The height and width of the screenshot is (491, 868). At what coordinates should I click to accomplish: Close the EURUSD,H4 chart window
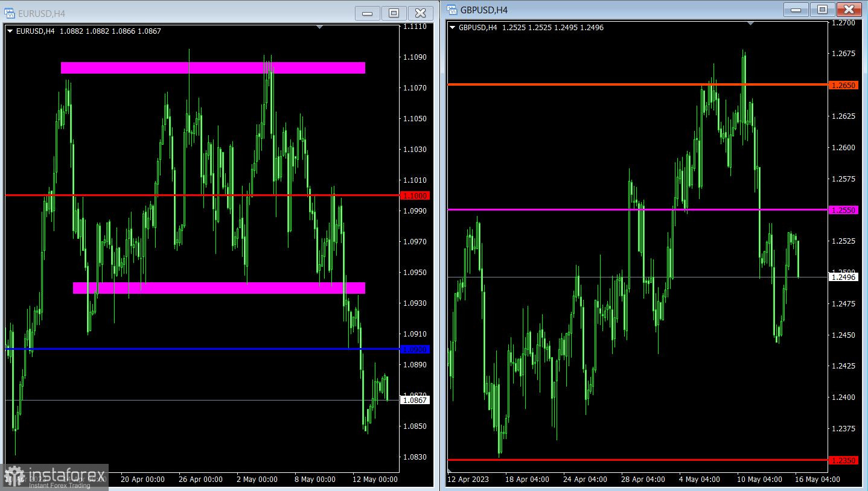point(420,13)
